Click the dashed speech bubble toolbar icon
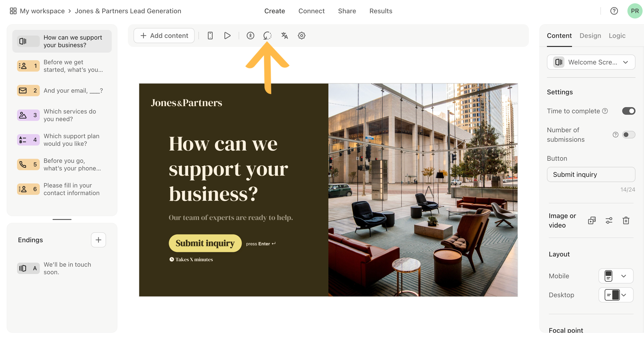 point(267,36)
